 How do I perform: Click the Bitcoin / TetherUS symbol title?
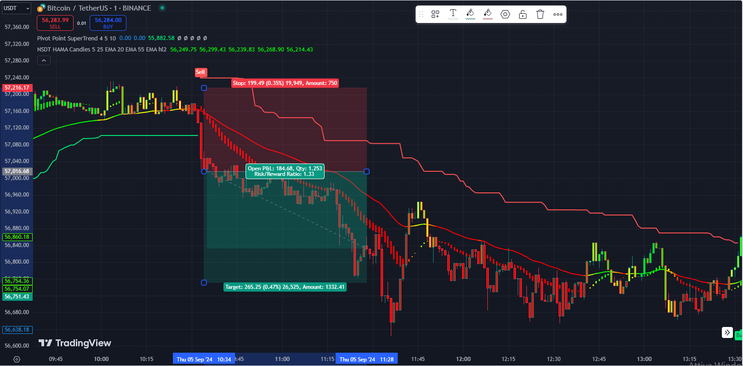pos(99,8)
